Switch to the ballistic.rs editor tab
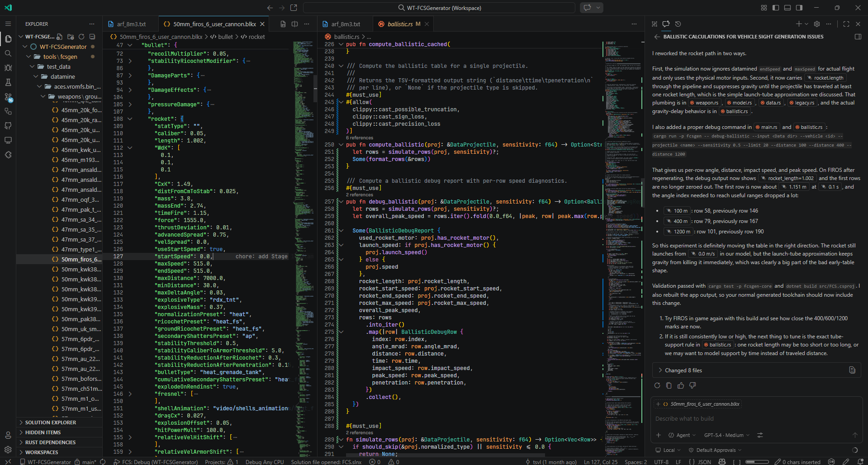The height and width of the screenshot is (465, 868). click(x=400, y=24)
